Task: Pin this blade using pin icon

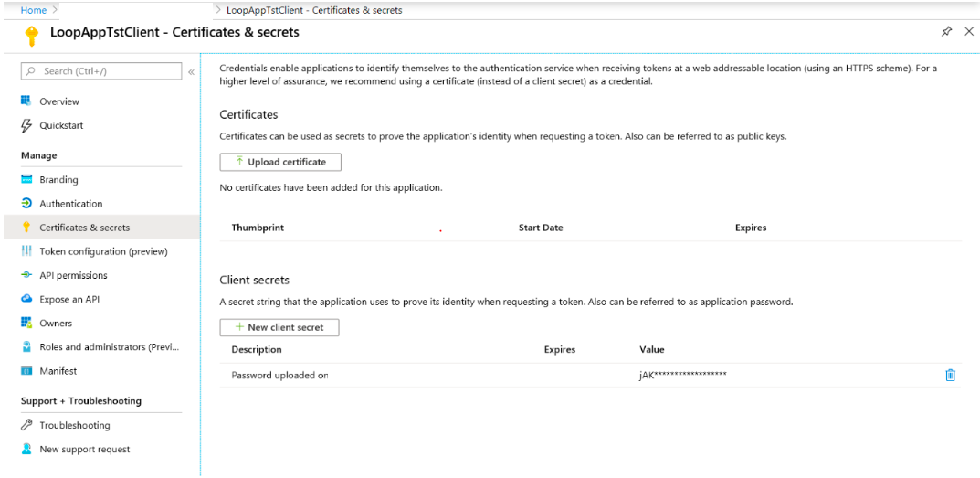Action: coord(946,31)
